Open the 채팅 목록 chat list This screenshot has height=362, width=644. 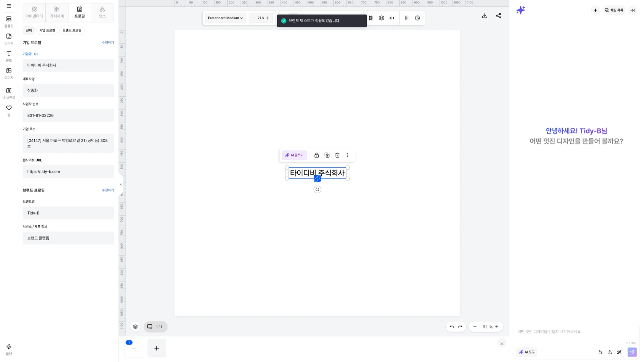614,10
